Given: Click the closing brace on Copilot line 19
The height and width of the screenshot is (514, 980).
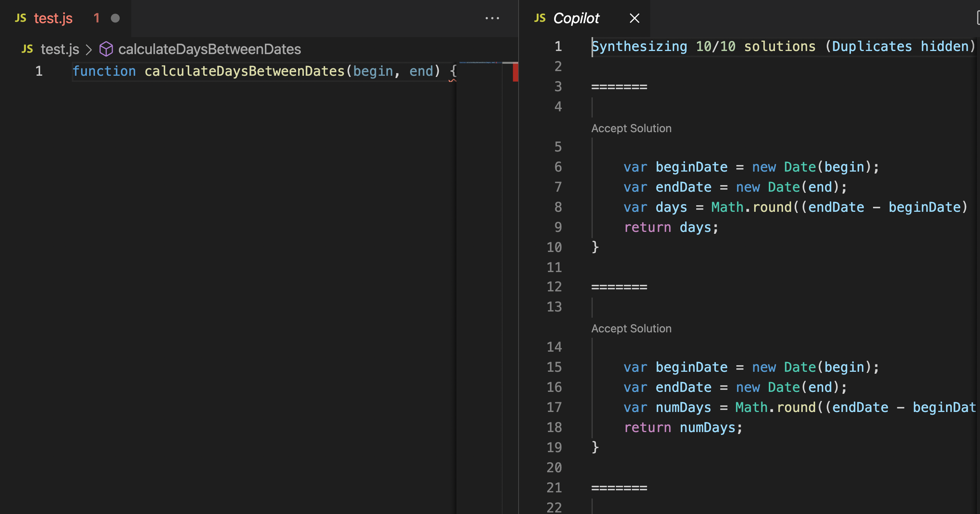Looking at the screenshot, I should [595, 448].
